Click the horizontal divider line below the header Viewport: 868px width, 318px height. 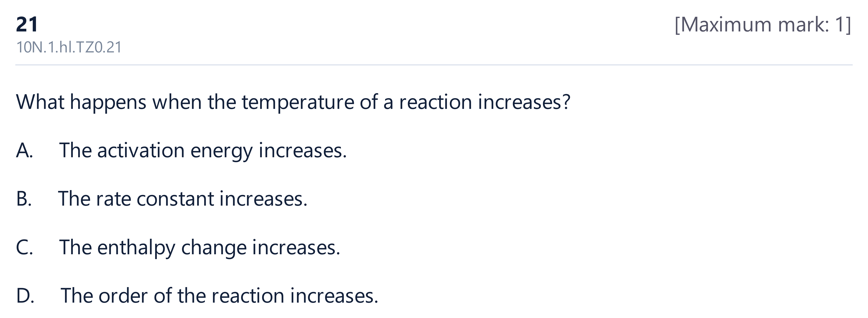pos(434,65)
